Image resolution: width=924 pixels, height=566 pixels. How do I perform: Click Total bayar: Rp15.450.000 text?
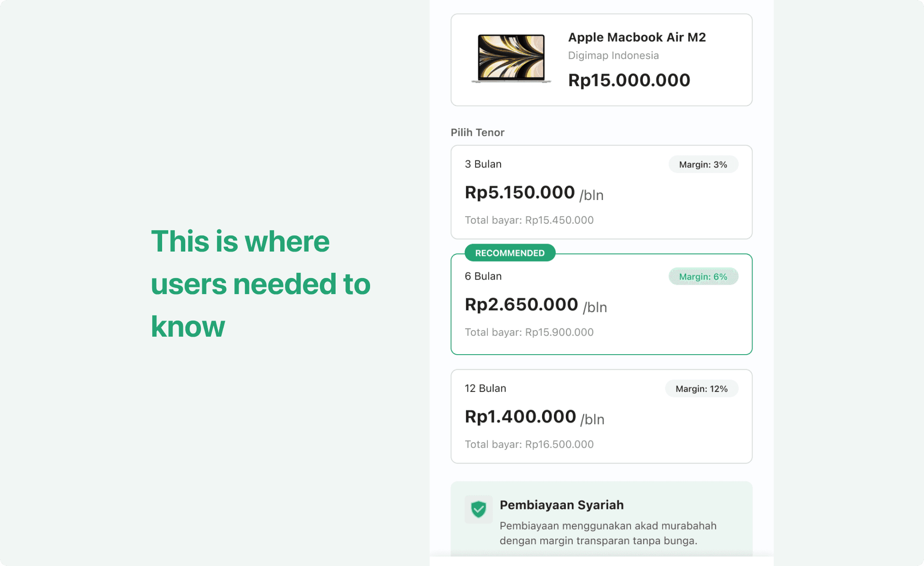(529, 220)
